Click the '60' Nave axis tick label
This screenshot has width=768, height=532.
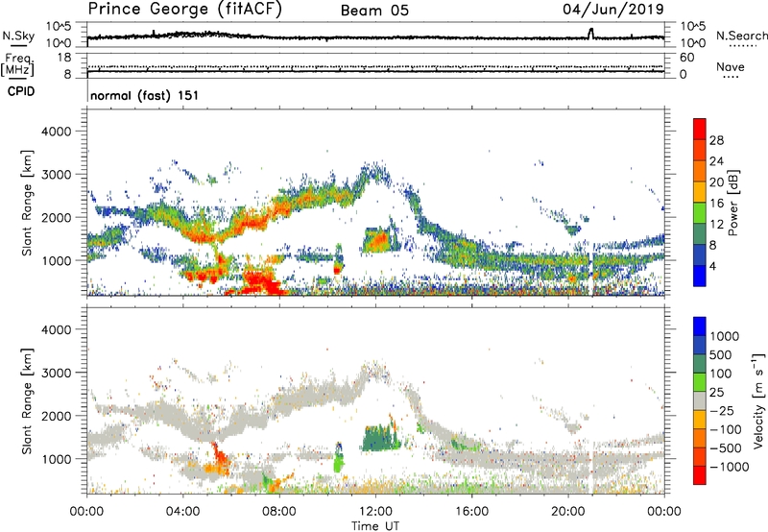[x=686, y=58]
